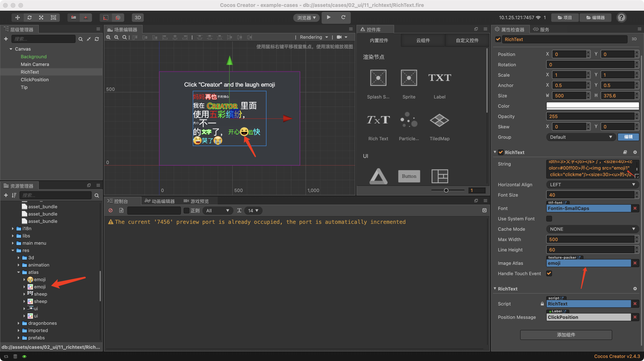Clear the console log

[110, 210]
